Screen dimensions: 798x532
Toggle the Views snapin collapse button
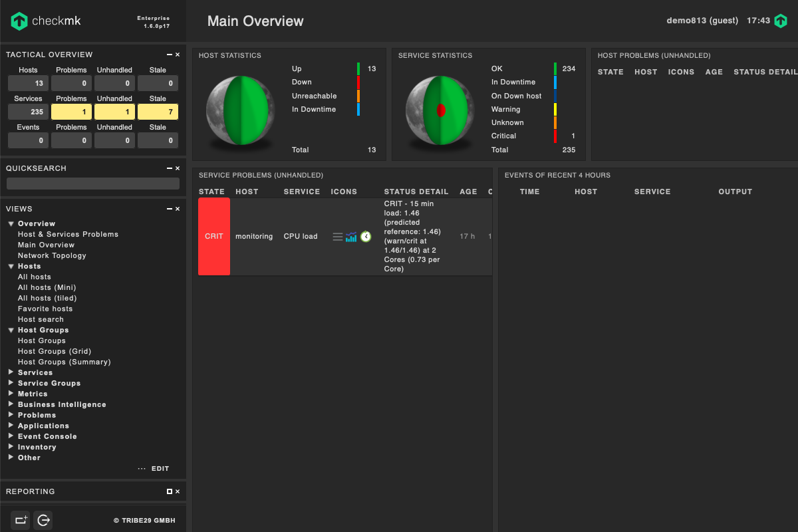coord(170,209)
